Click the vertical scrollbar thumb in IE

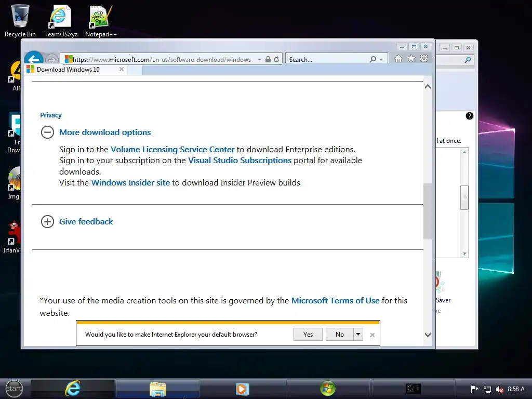(428, 211)
